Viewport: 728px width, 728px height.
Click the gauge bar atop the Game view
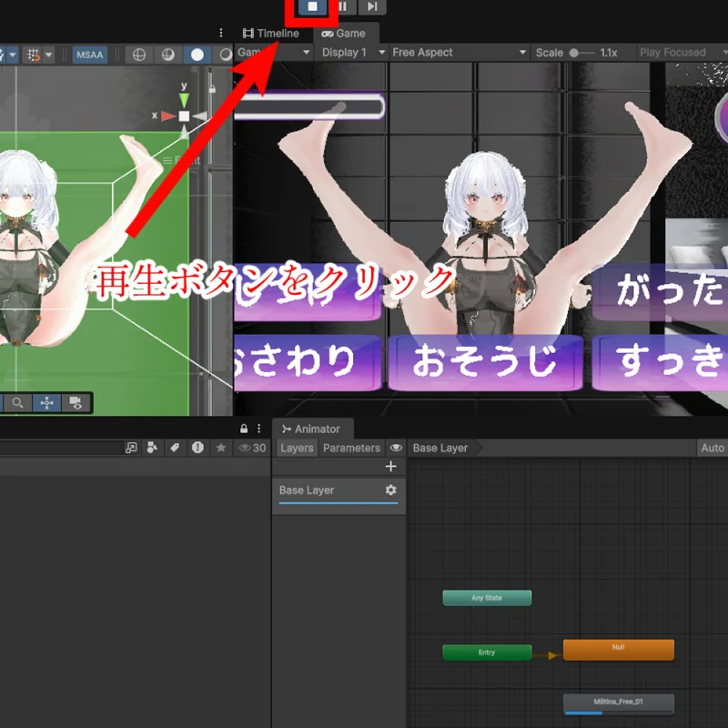pyautogui.click(x=309, y=106)
